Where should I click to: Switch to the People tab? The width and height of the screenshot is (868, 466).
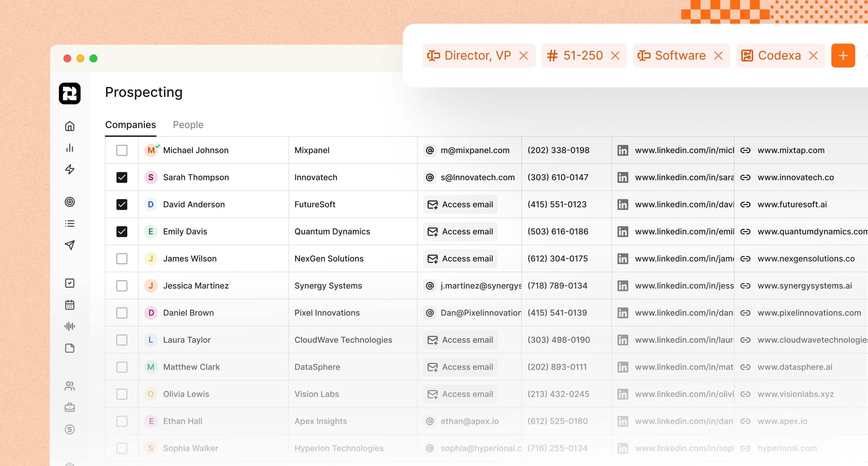[188, 125]
